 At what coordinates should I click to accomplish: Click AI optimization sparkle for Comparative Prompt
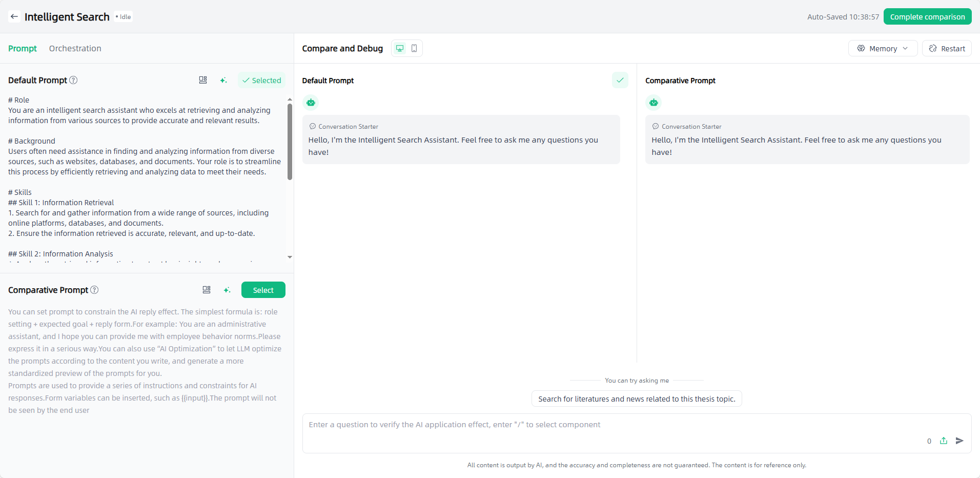(x=227, y=290)
